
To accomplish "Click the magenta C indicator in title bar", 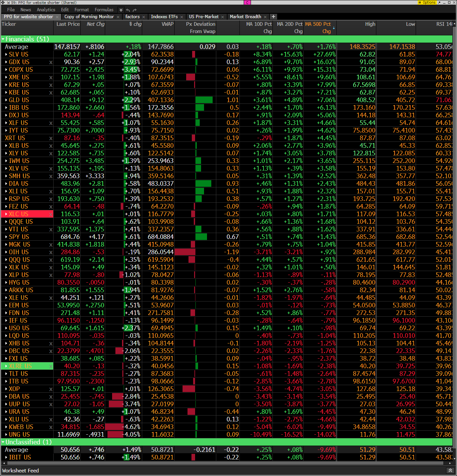I will pos(247,2).
